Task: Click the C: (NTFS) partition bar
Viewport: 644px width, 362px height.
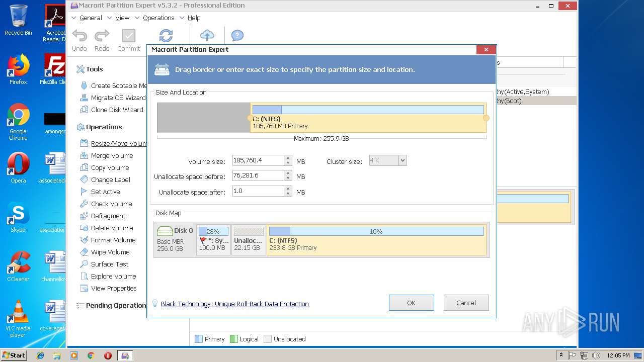Action: pyautogui.click(x=368, y=118)
